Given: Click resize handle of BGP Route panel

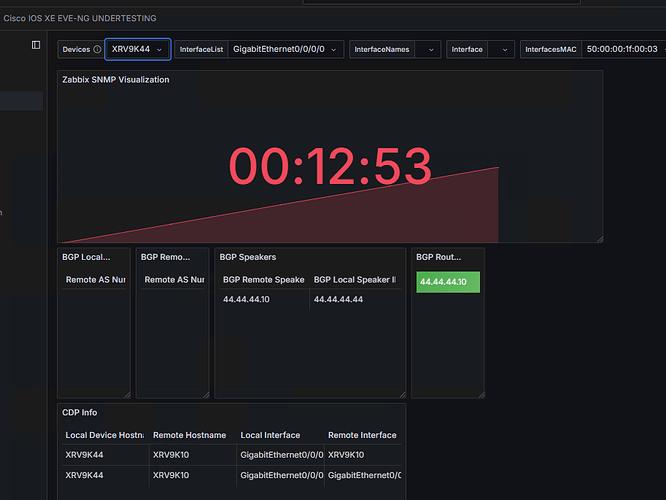Looking at the screenshot, I should tap(481, 395).
